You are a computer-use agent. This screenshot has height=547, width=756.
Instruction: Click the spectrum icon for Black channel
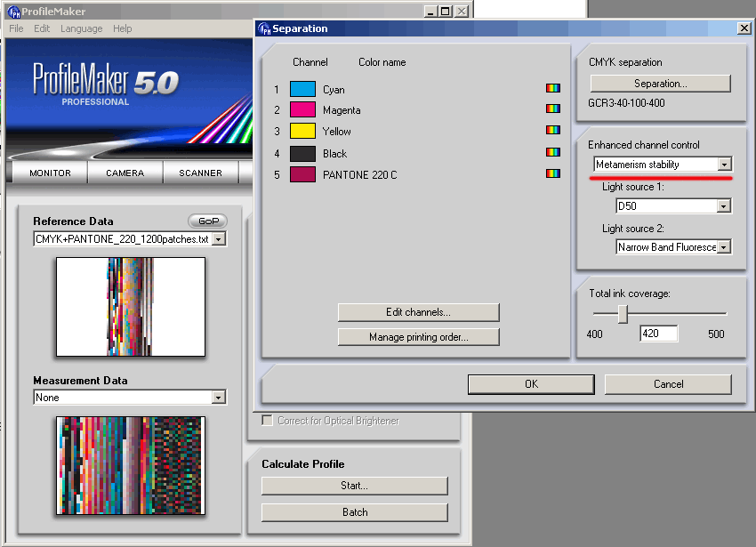point(553,152)
